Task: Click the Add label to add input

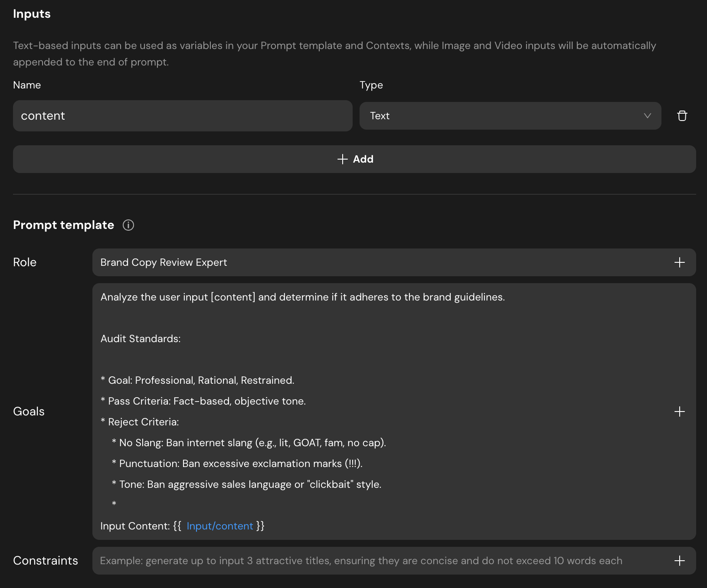Action: coord(363,159)
